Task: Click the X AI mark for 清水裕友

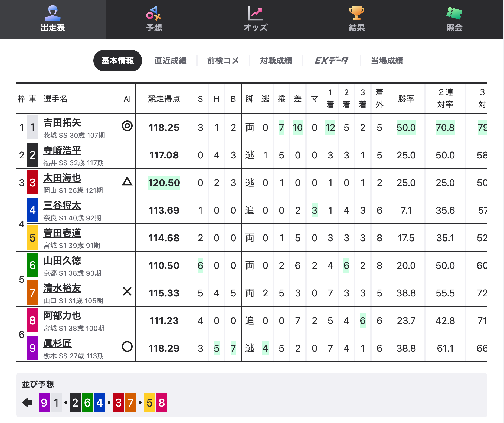Action: 127,291
